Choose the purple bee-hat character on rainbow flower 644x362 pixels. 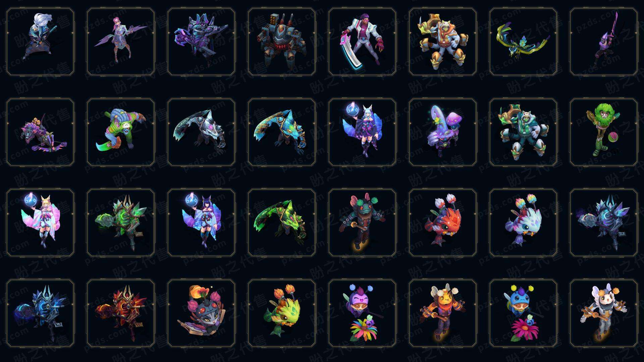(362, 313)
